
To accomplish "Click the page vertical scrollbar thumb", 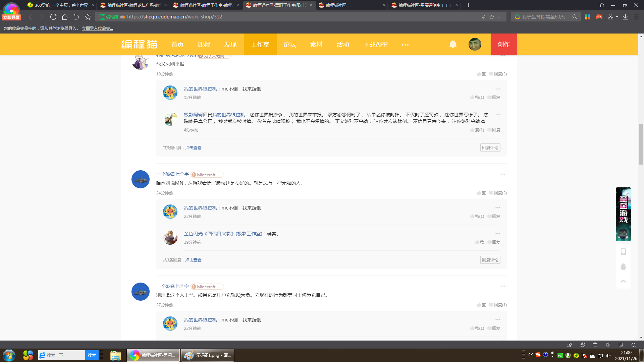I will [x=641, y=144].
